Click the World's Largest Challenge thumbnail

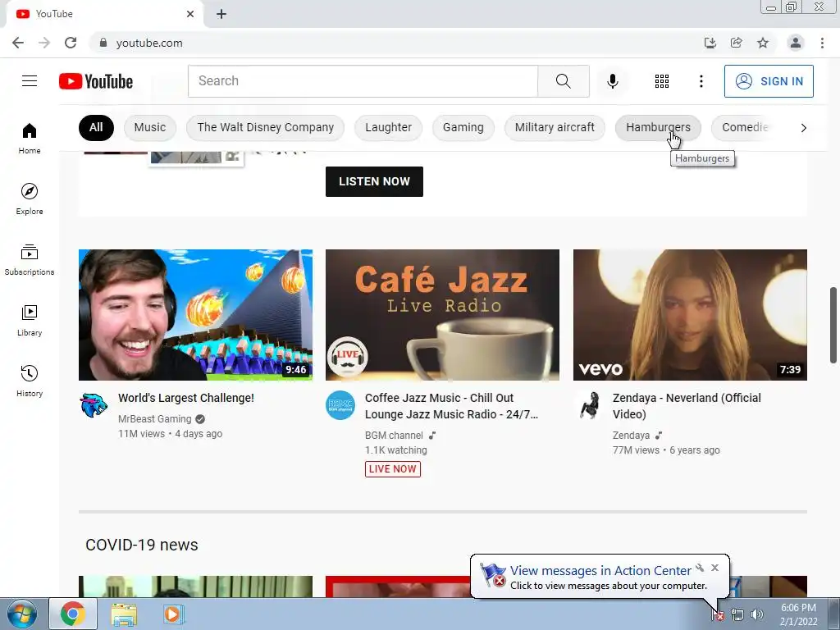coord(195,315)
